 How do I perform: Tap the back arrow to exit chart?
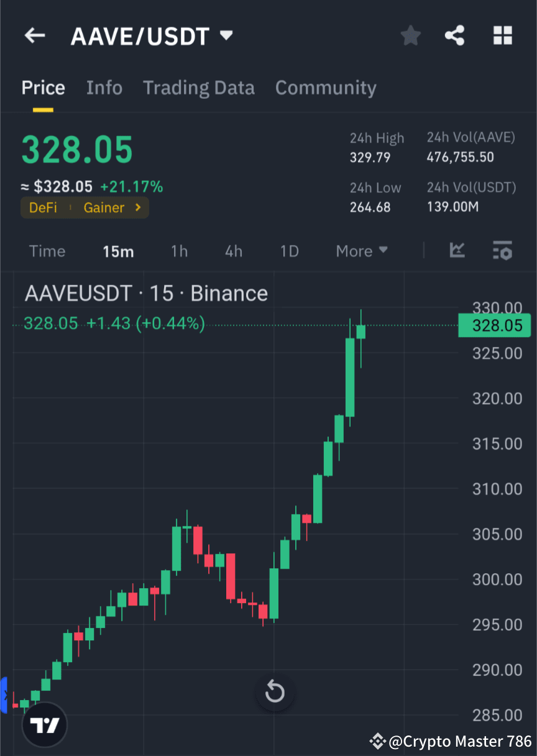pyautogui.click(x=34, y=35)
